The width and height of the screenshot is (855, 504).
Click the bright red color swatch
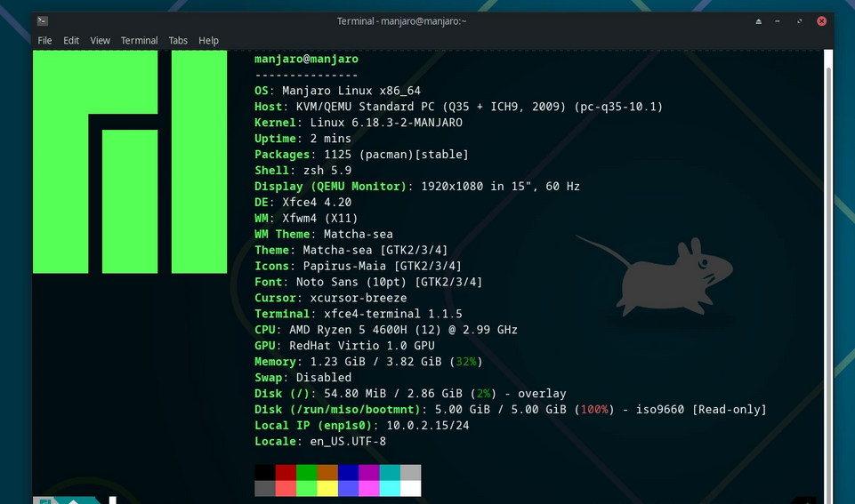point(286,488)
